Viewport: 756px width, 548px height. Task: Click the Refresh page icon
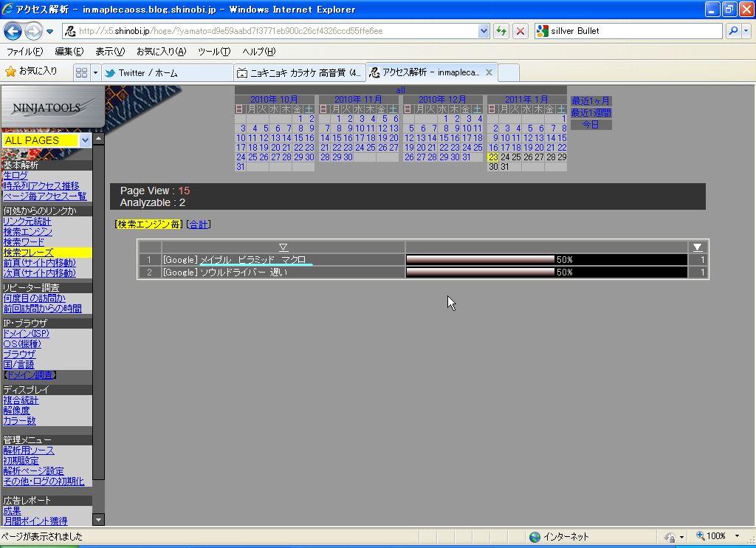tap(501, 31)
